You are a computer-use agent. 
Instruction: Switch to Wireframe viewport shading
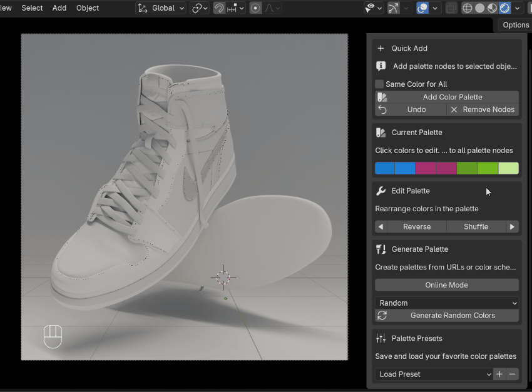pos(468,8)
